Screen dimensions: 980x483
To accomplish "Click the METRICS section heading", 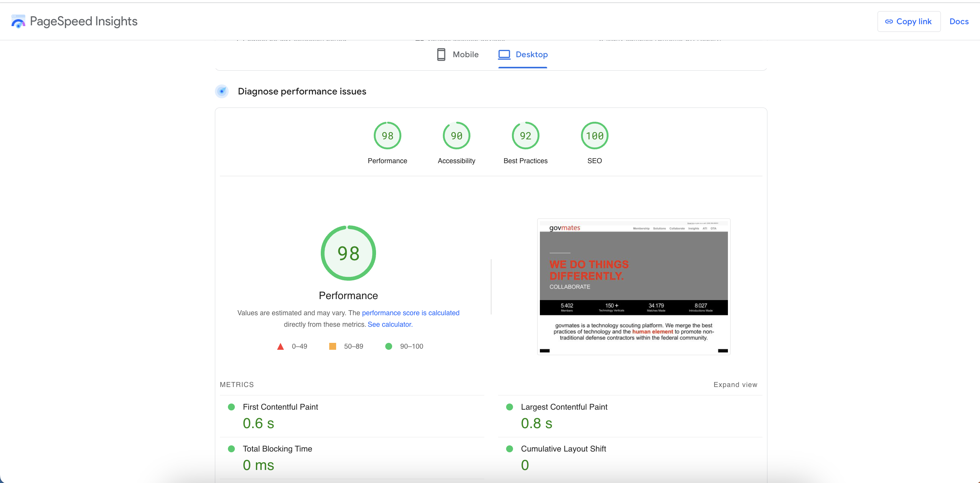I will coord(237,385).
